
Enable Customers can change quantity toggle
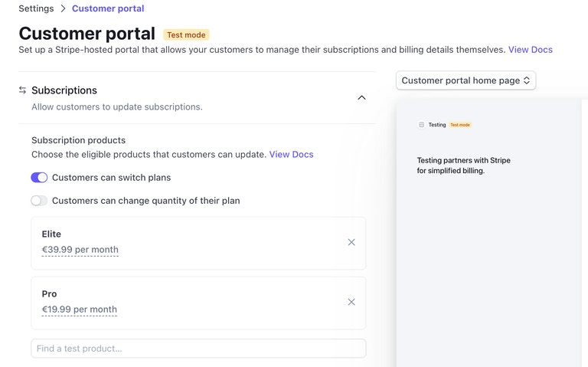(39, 201)
